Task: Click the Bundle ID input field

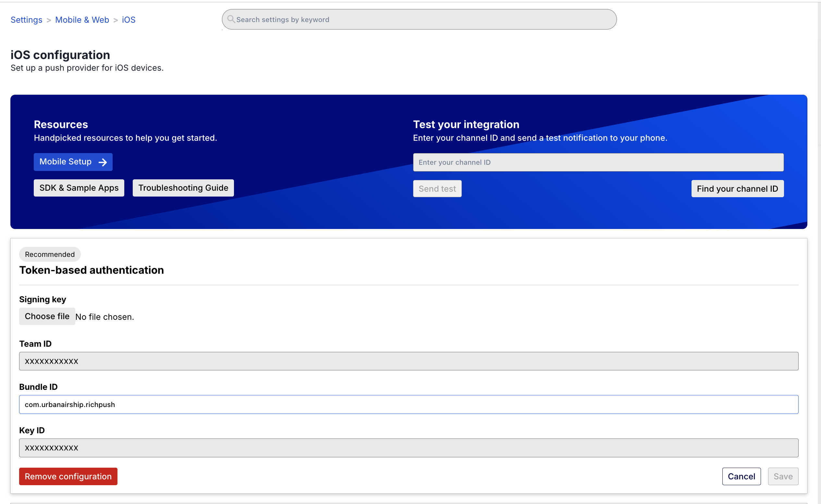Action: [409, 404]
